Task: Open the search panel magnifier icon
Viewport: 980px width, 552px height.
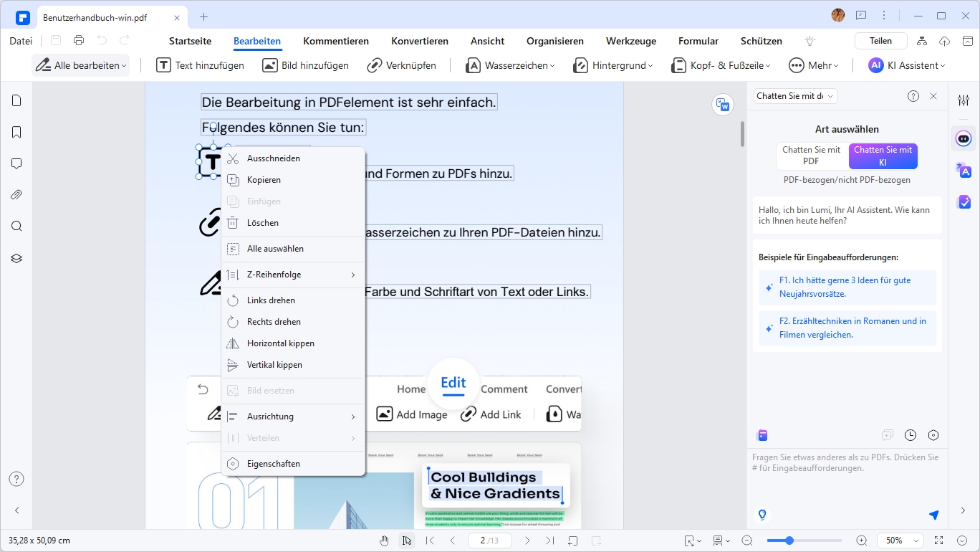Action: (16, 227)
